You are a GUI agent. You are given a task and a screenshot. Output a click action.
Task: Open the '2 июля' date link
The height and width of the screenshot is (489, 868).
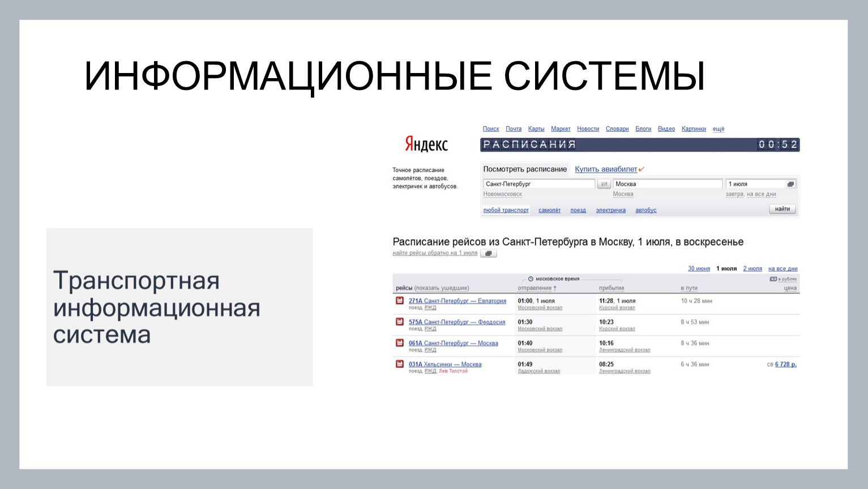pyautogui.click(x=752, y=269)
